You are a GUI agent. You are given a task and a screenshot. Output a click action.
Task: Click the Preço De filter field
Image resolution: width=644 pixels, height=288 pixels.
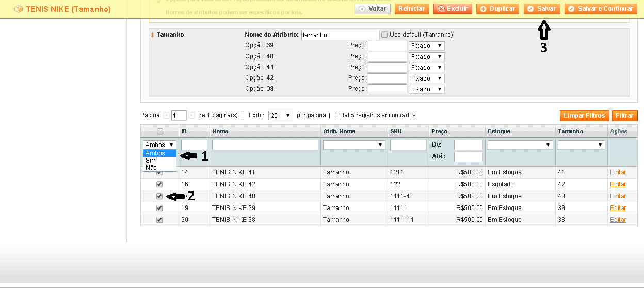point(469,146)
